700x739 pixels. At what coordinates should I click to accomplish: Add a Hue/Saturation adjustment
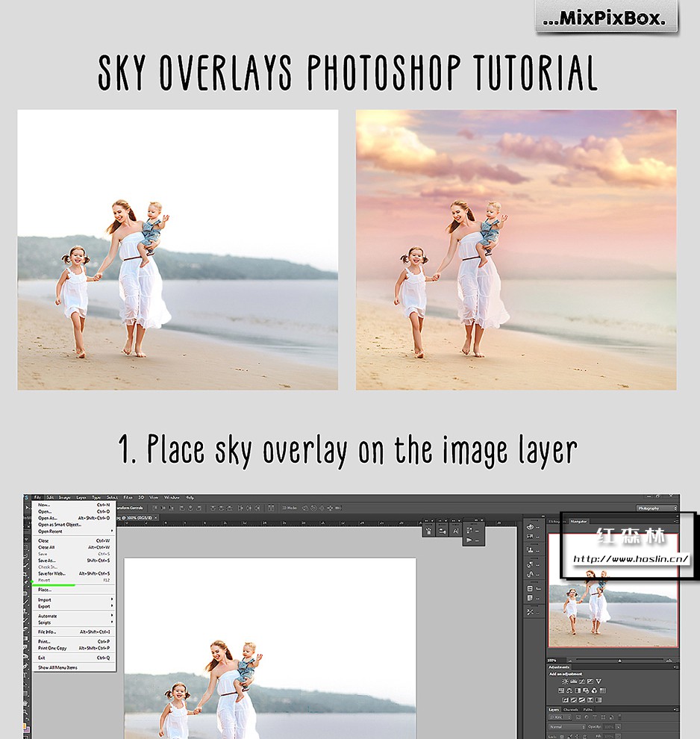coord(561,690)
